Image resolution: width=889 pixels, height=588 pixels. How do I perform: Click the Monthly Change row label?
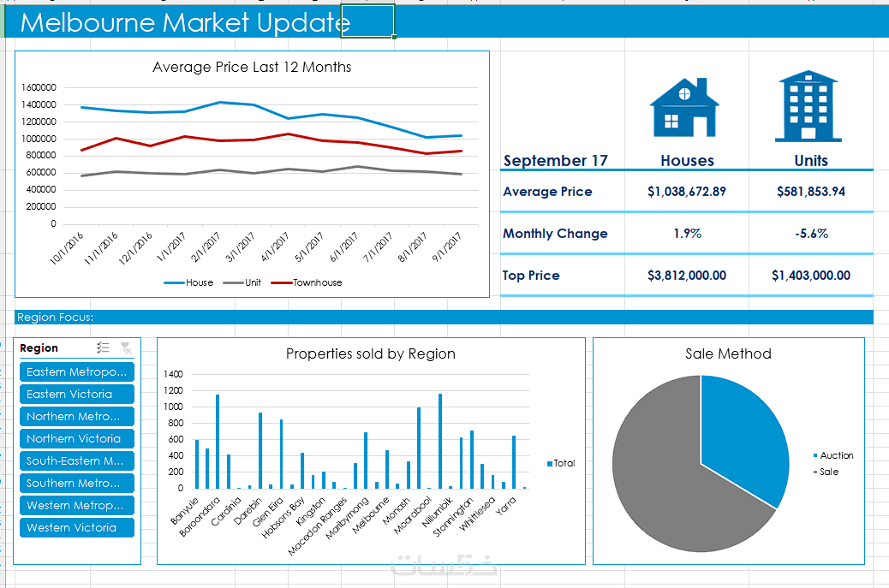pos(555,234)
